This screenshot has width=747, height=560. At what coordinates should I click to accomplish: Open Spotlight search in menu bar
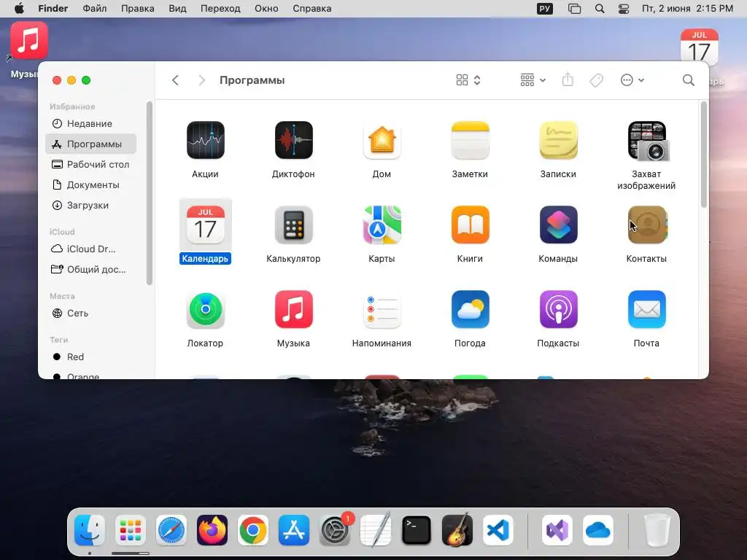[600, 9]
